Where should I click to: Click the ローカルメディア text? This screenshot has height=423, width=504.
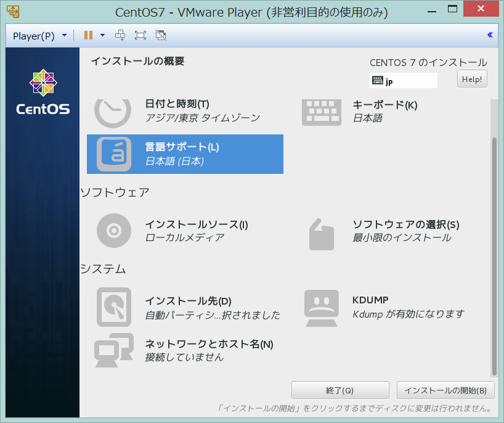pos(184,237)
